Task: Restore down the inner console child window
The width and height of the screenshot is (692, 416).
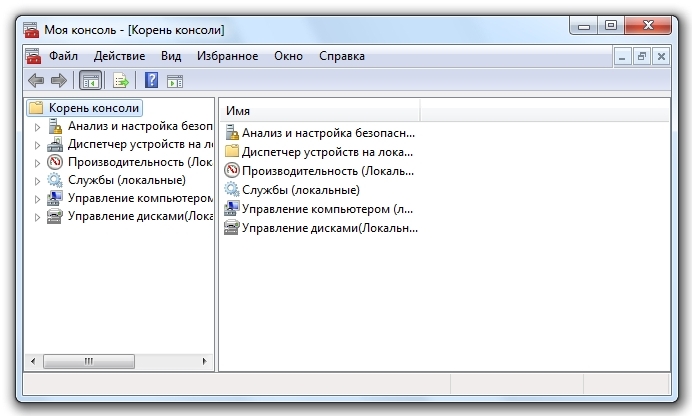Action: coord(642,57)
